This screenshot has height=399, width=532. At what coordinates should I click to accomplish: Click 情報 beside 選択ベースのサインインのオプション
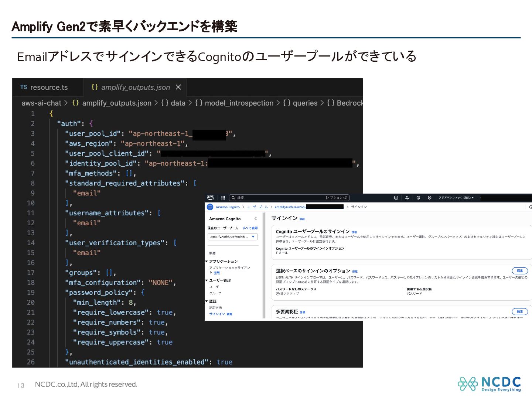355,271
